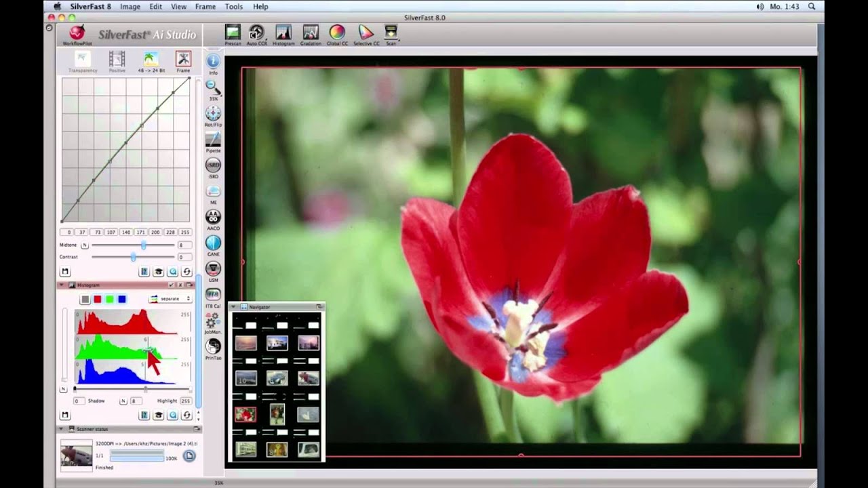Screen dimensions: 868x488
Task: Select the zoom magnifier tool
Action: (x=213, y=89)
